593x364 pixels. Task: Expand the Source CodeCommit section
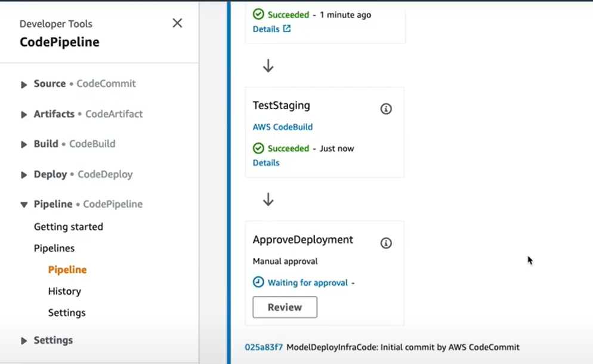point(24,84)
